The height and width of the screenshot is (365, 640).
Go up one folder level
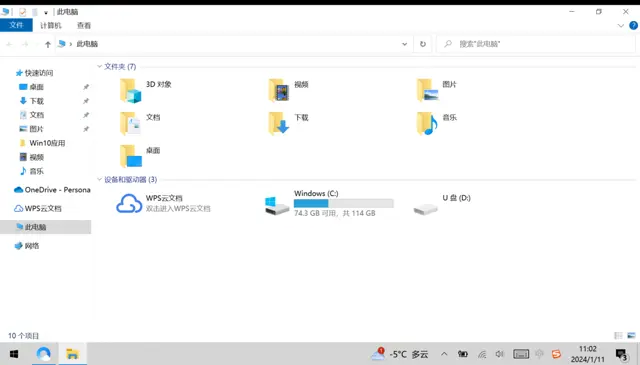(x=48, y=44)
